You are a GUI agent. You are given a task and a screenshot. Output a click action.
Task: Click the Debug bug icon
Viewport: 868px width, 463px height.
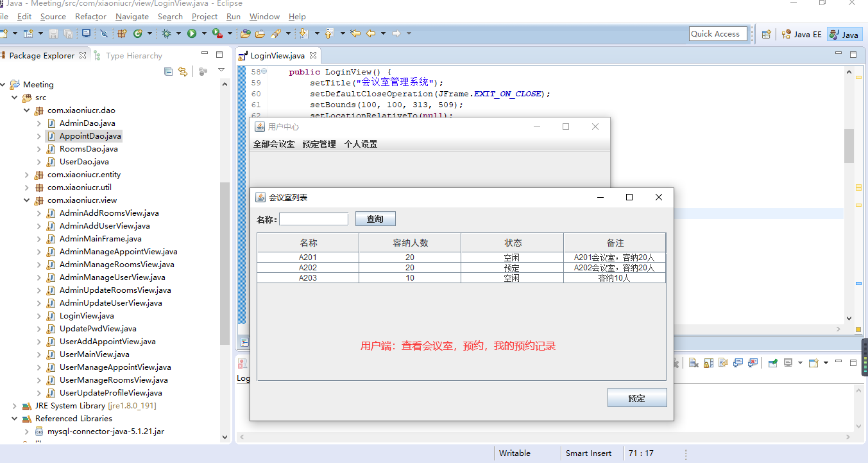[x=166, y=33]
